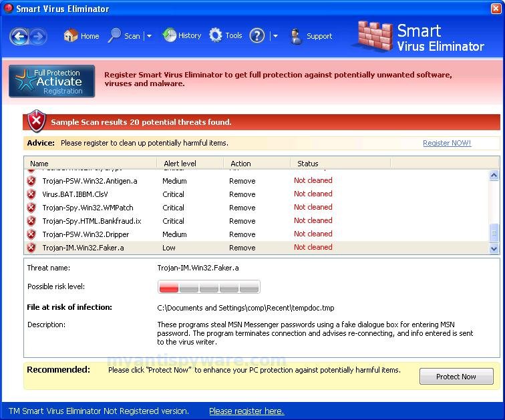This screenshot has height=420, width=505.
Task: Follow the Register NOW! link
Action: (x=447, y=143)
